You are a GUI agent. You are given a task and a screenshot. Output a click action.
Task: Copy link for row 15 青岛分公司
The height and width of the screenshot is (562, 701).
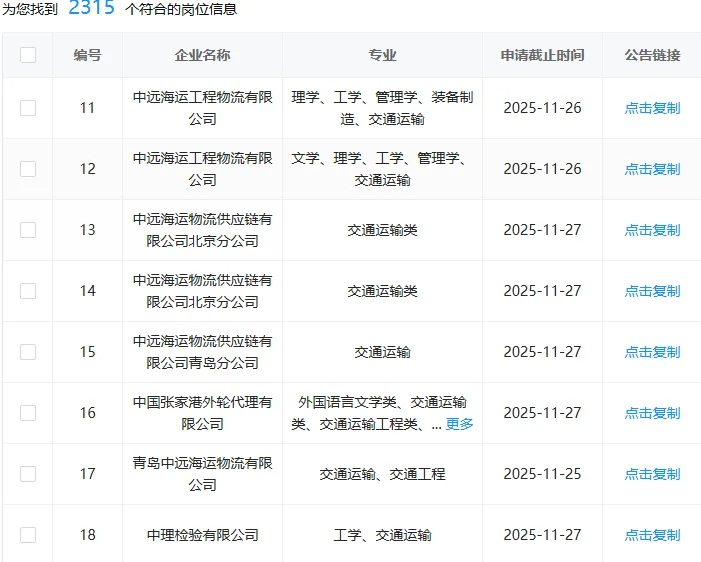(x=652, y=352)
